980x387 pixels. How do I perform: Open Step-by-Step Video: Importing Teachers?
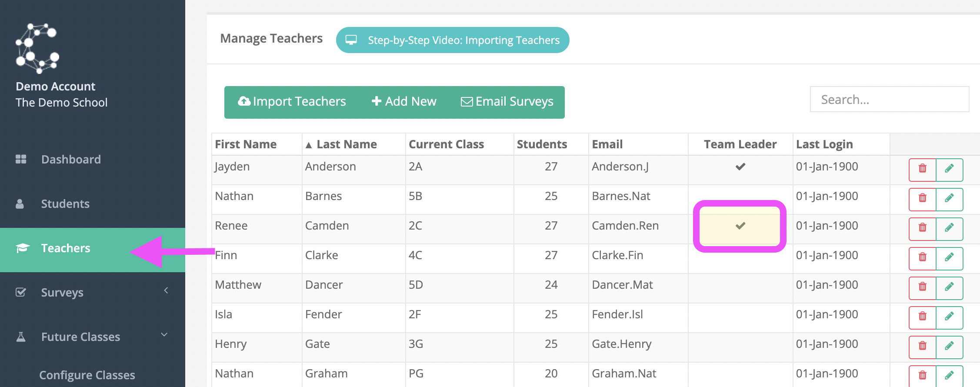(x=453, y=40)
